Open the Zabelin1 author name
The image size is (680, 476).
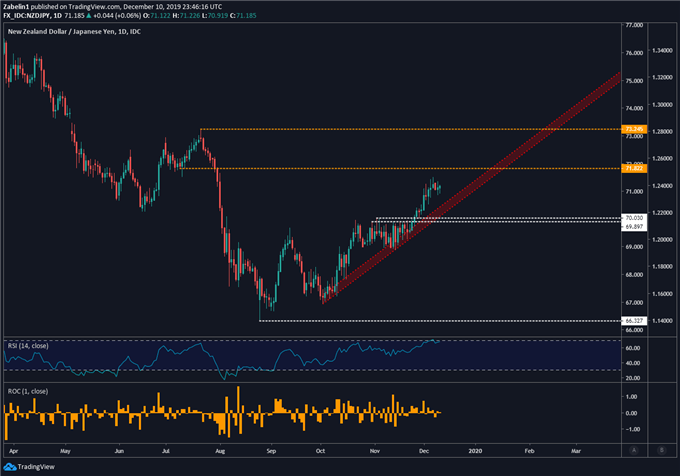[16, 7]
